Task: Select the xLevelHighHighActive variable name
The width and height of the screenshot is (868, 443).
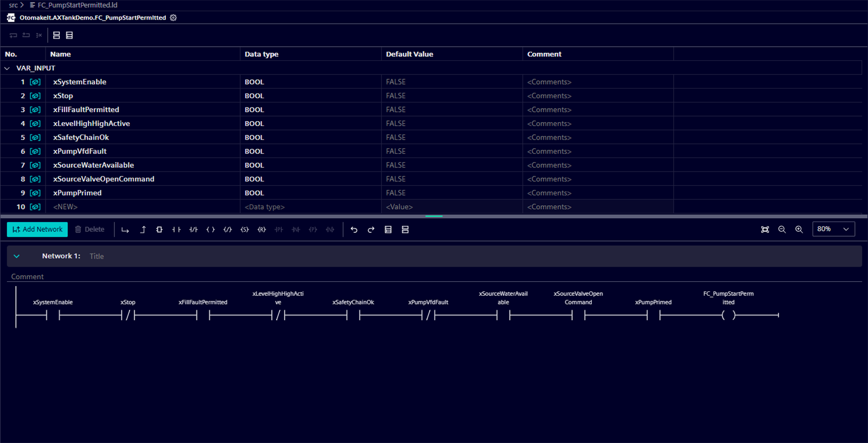Action: point(92,124)
